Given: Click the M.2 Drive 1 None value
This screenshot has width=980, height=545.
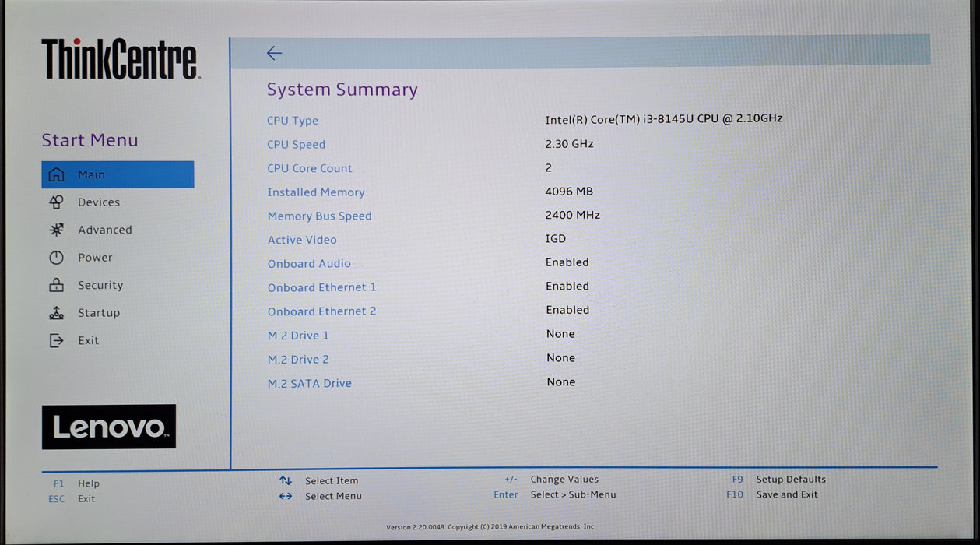Looking at the screenshot, I should point(560,334).
